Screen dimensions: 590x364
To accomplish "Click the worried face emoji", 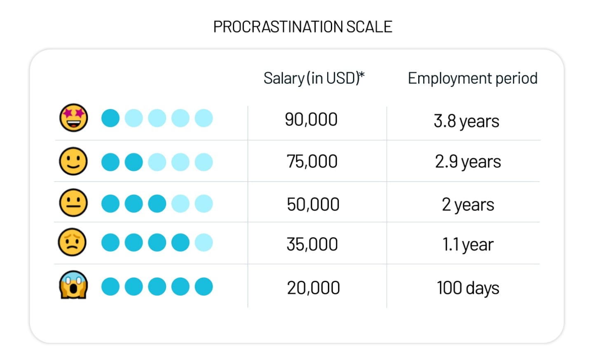I will [x=73, y=243].
